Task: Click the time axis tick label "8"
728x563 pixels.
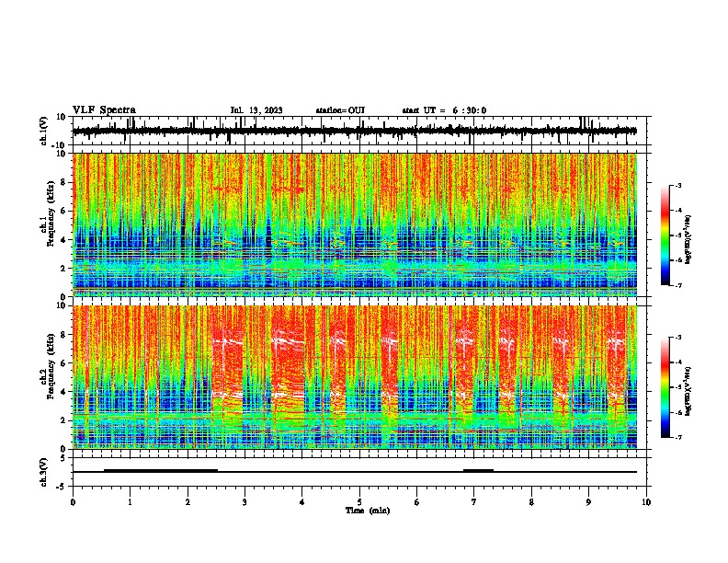Action: (531, 502)
